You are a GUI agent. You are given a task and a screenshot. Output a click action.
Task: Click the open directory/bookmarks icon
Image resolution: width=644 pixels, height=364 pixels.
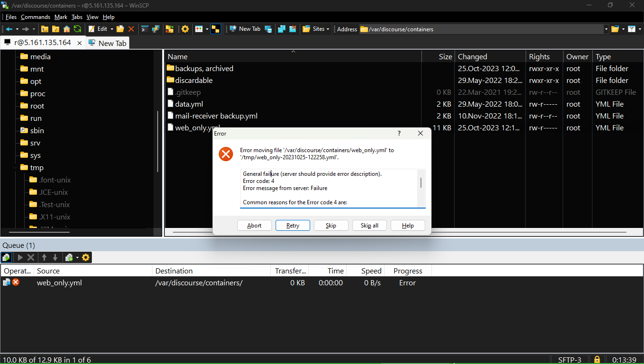coord(615,29)
